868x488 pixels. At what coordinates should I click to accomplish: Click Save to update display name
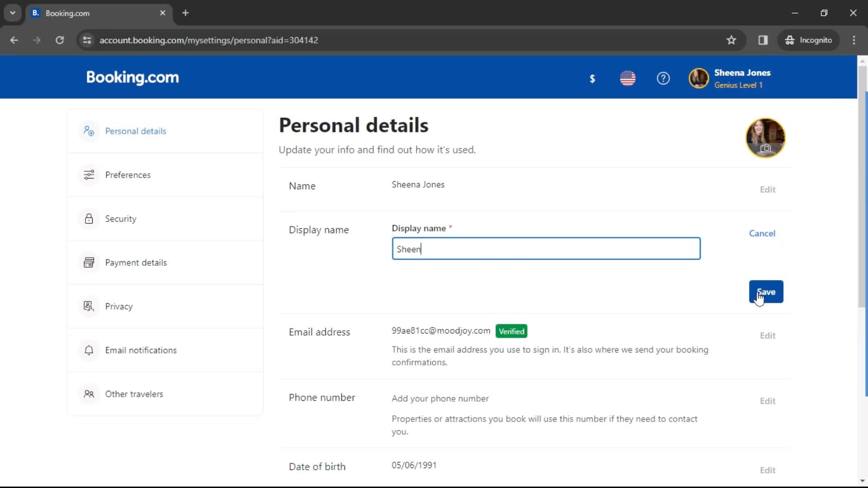pos(765,291)
